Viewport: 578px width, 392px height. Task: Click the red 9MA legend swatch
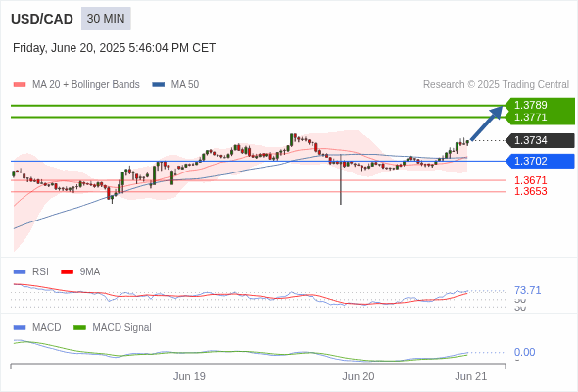pos(67,272)
